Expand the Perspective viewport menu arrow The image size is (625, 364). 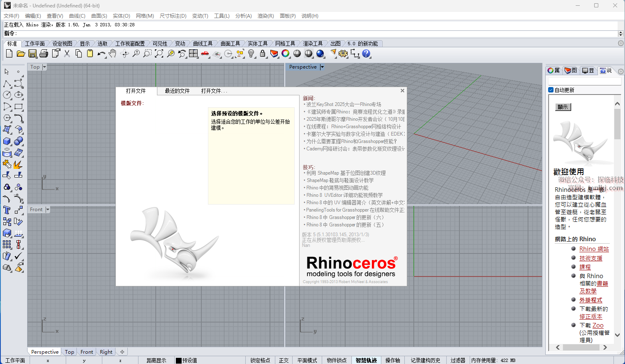322,67
